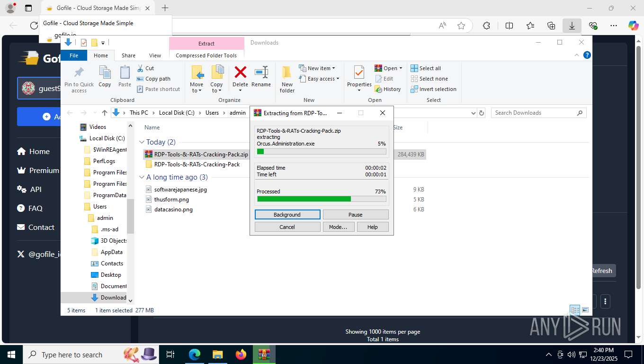Click Paste shortcut command
The height and width of the screenshot is (364, 644).
[158, 89]
